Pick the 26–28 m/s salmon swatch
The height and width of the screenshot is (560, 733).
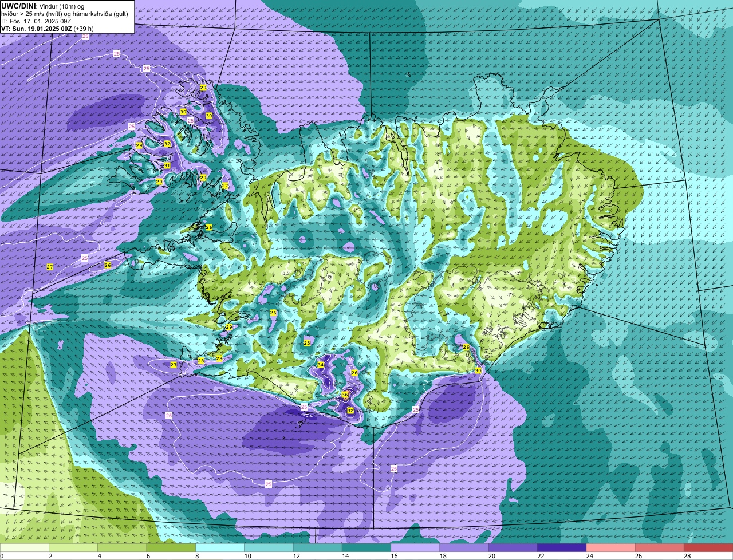coord(660,547)
